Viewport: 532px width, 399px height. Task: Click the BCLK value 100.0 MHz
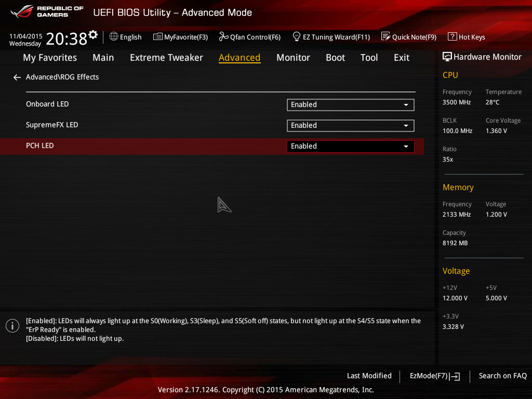pyautogui.click(x=457, y=130)
